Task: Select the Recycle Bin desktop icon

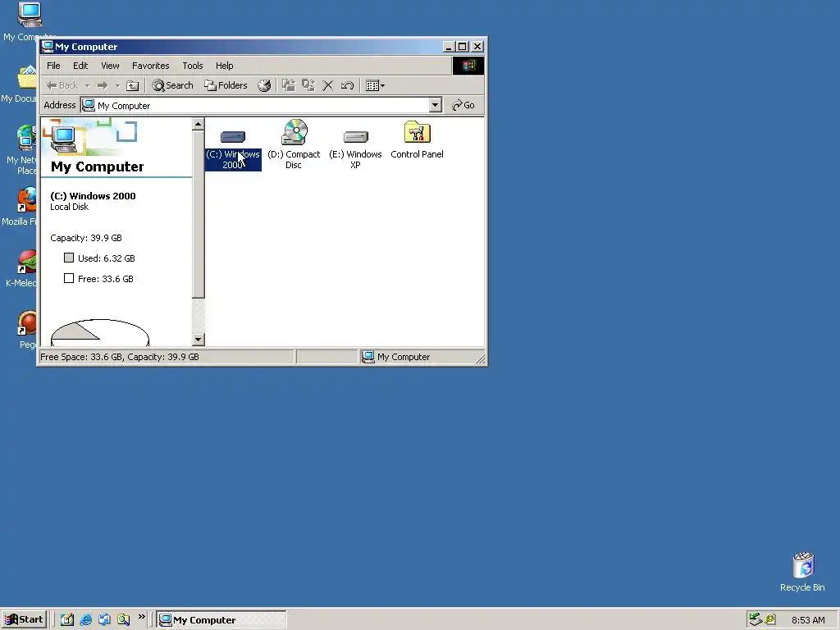Action: click(x=802, y=571)
